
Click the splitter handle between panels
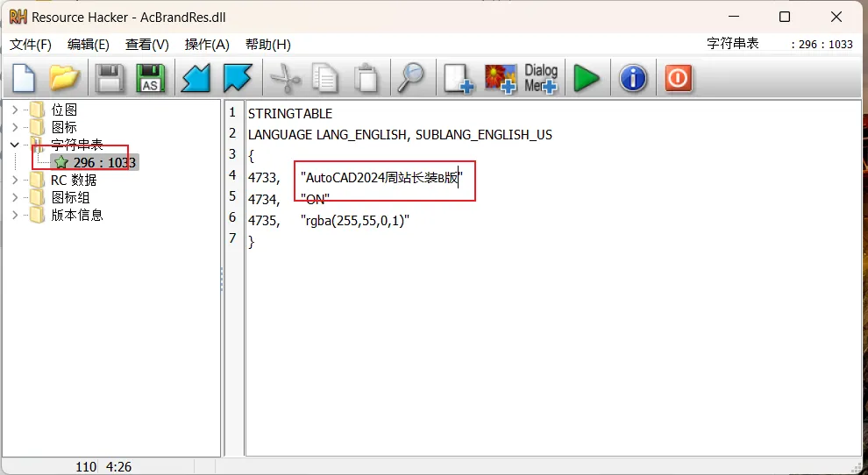(x=222, y=280)
